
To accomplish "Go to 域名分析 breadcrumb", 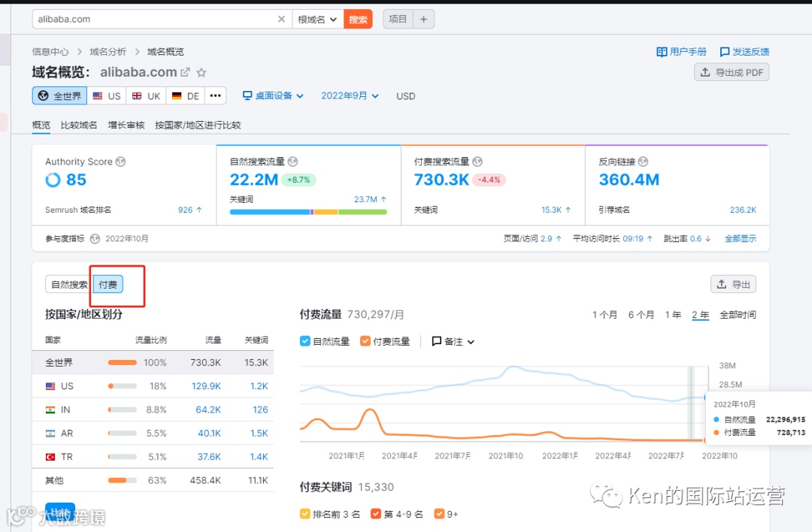I will [x=108, y=52].
